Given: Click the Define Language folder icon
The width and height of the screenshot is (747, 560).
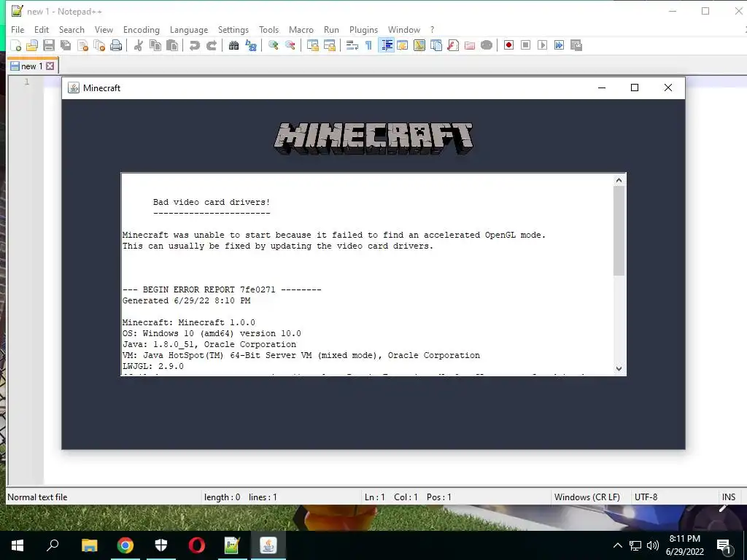Looking at the screenshot, I should pos(403,45).
